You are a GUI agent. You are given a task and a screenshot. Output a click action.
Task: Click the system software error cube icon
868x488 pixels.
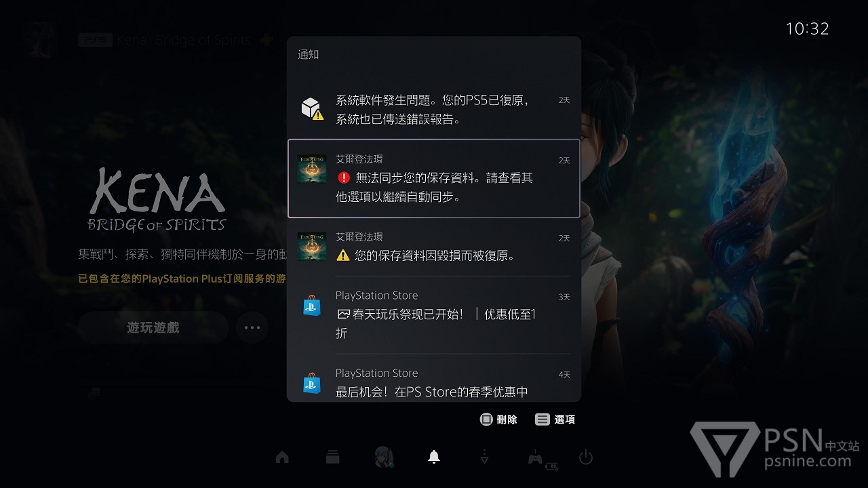click(311, 109)
